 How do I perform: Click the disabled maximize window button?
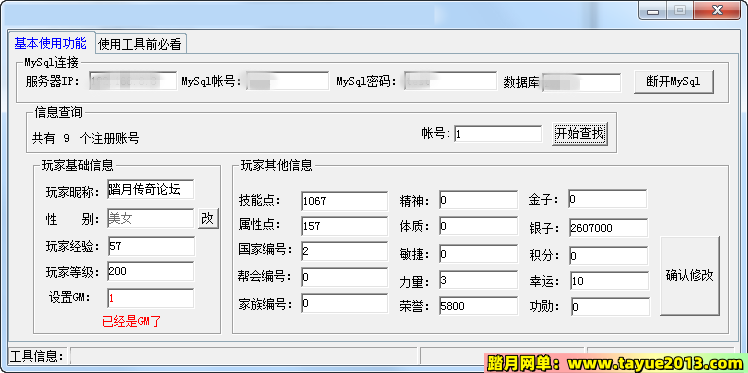point(680,10)
